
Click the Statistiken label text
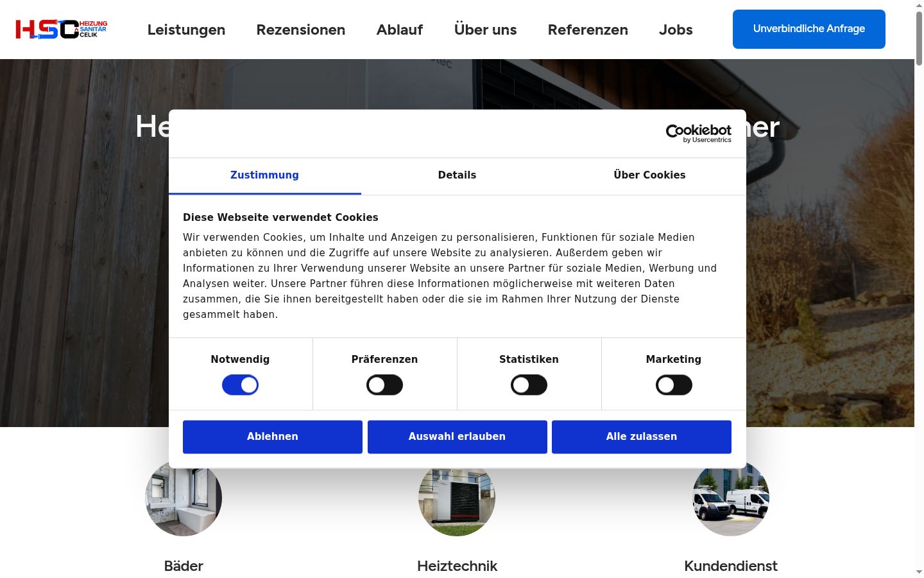[x=529, y=360]
